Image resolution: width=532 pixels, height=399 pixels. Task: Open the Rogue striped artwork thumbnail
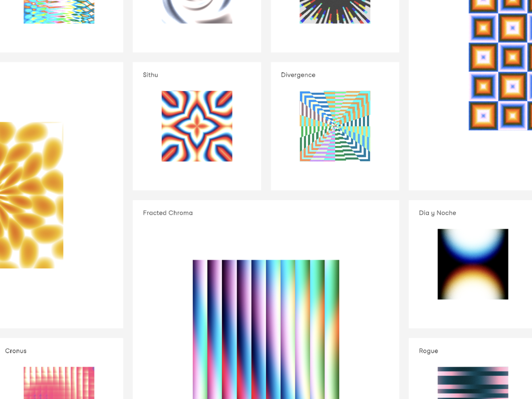[472, 382]
